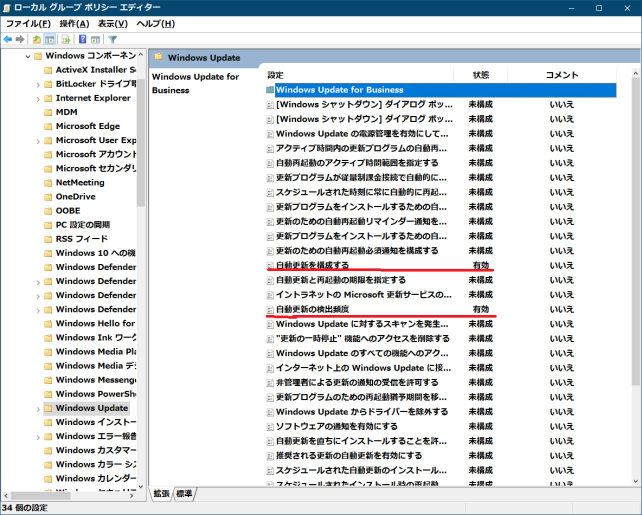Click scroll-down arrow of settings list
This screenshot has width=642, height=515.
tap(635, 481)
